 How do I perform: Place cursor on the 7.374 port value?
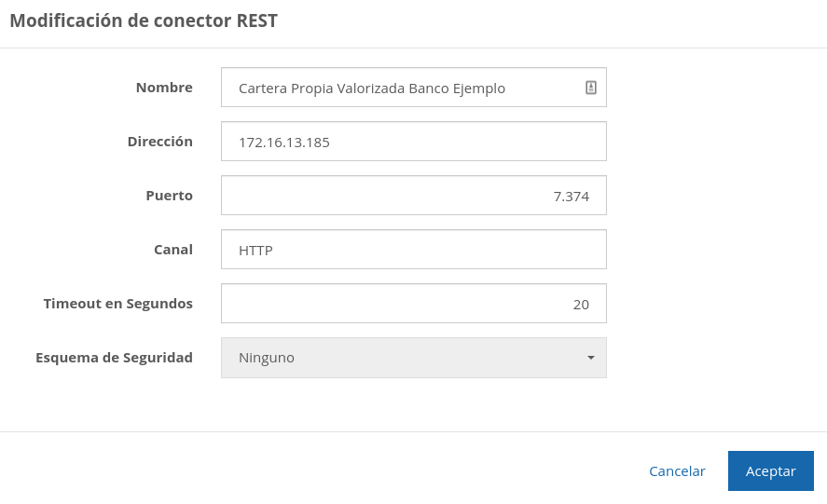click(x=571, y=197)
